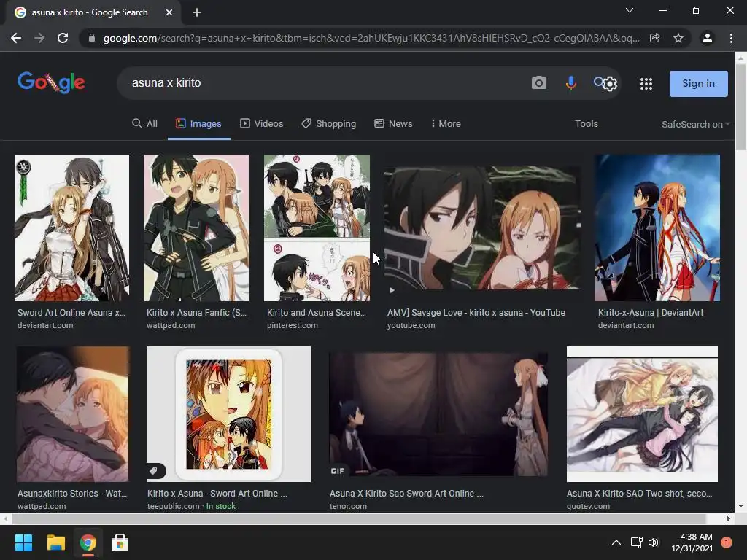Open network status in tray

[636, 542]
